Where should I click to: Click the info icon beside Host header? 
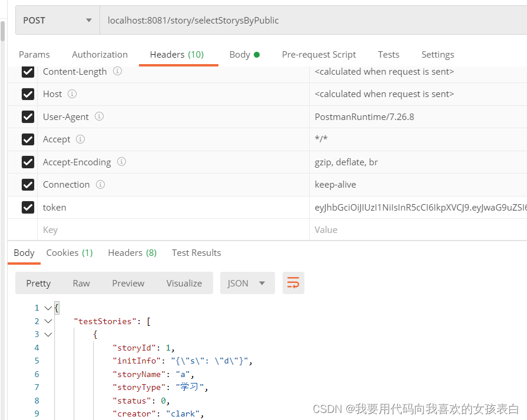pos(72,94)
